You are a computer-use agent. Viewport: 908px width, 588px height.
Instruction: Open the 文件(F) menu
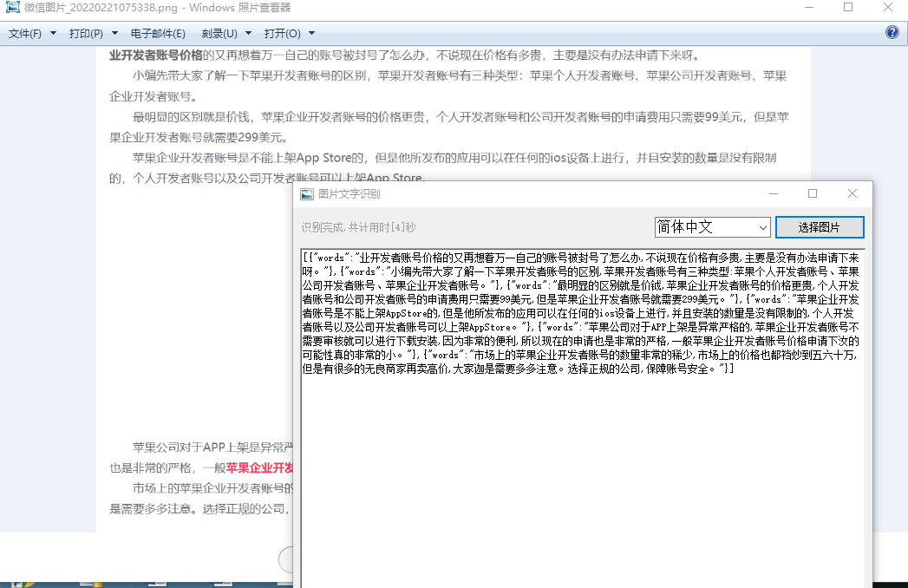tap(25, 34)
